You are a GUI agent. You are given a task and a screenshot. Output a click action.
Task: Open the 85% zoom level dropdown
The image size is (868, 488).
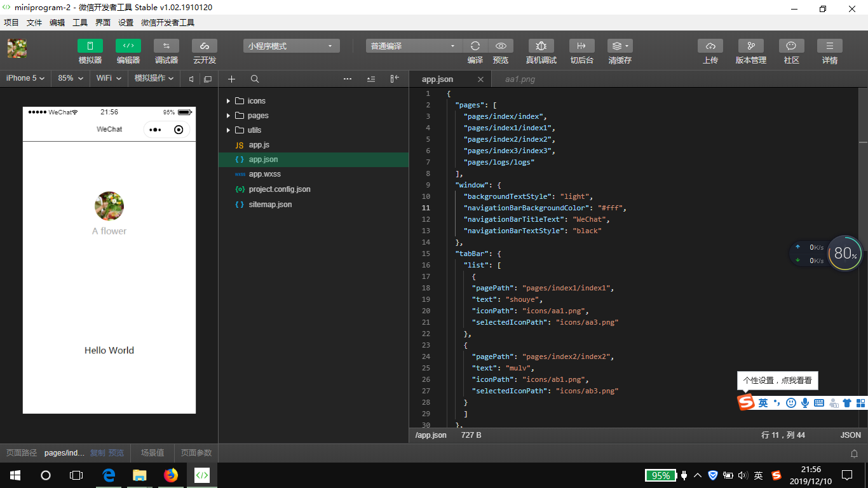(x=70, y=78)
